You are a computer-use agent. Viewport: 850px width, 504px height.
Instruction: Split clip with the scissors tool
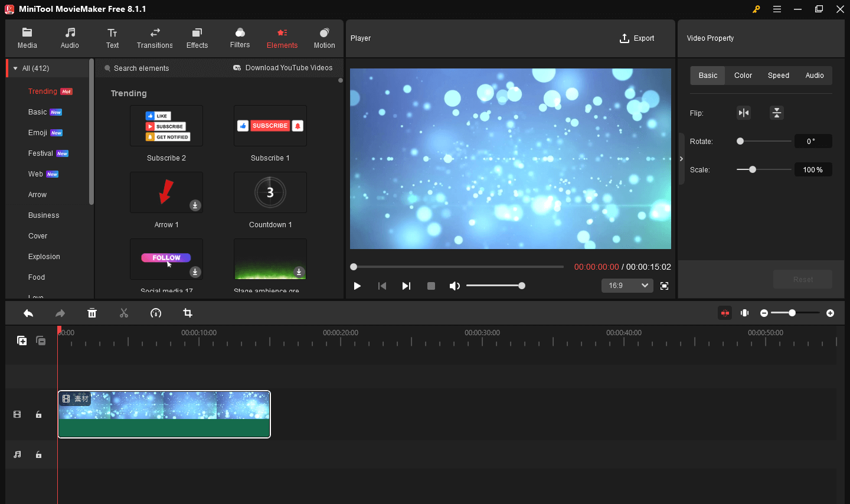tap(124, 313)
